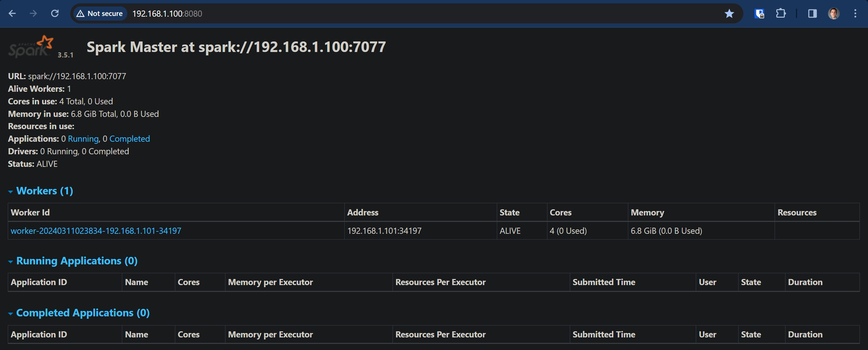The width and height of the screenshot is (868, 350).
Task: Collapse the Running Applications (0) section
Action: click(73, 261)
